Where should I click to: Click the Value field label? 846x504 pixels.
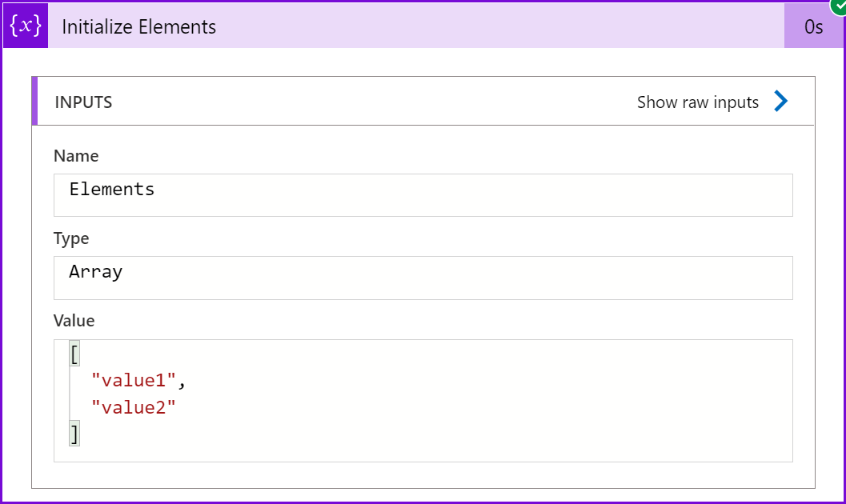tap(74, 321)
